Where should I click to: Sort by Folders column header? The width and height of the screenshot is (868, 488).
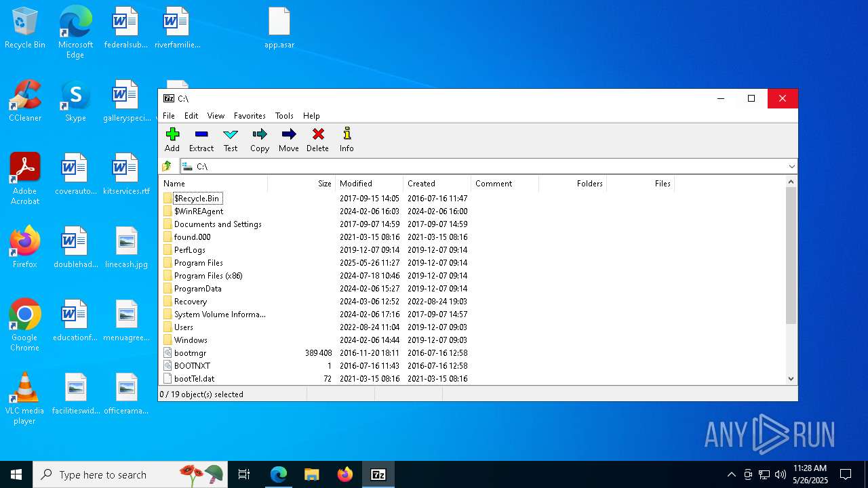[573, 184]
